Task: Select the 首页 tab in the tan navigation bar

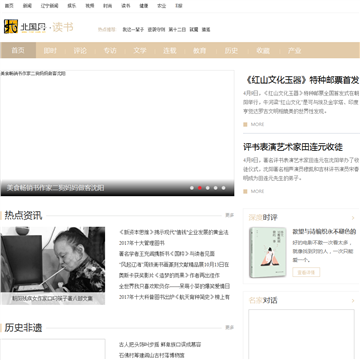Action: coord(18,50)
